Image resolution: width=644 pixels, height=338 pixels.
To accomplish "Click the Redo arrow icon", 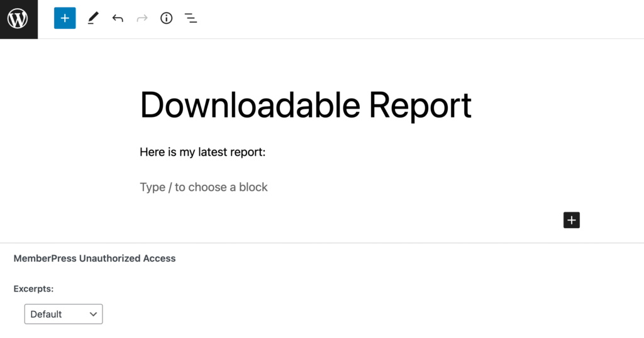I will [x=142, y=18].
